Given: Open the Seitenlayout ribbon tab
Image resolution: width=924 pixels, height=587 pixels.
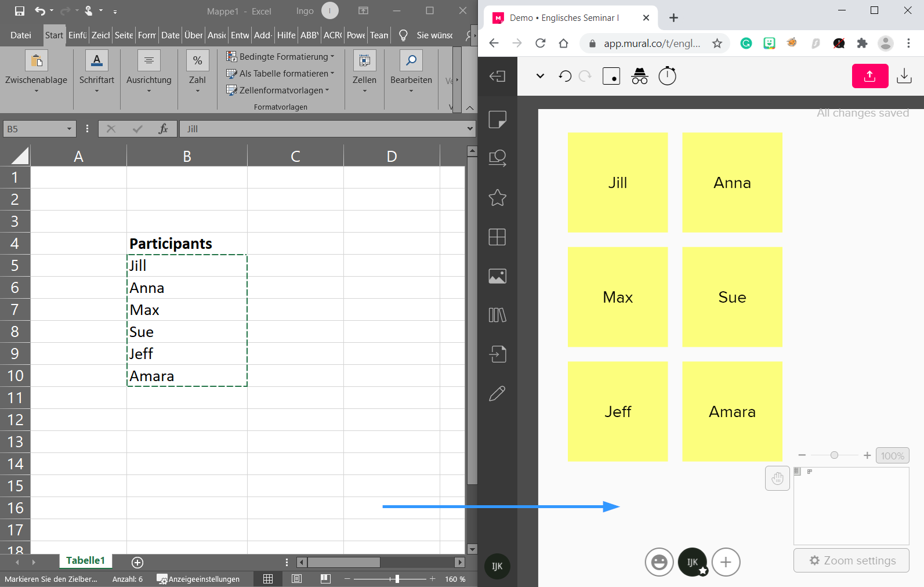Looking at the screenshot, I should point(124,35).
